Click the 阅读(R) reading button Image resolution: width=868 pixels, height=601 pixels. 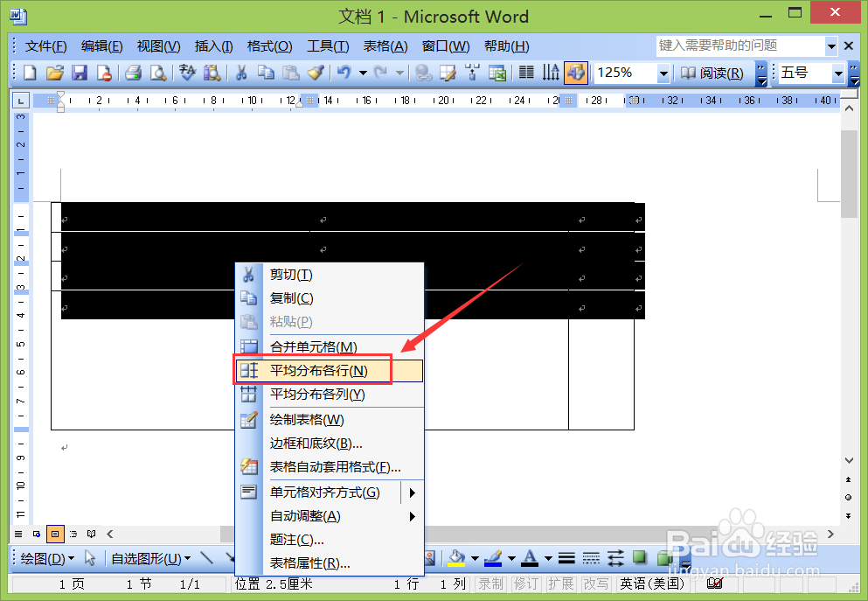point(712,73)
